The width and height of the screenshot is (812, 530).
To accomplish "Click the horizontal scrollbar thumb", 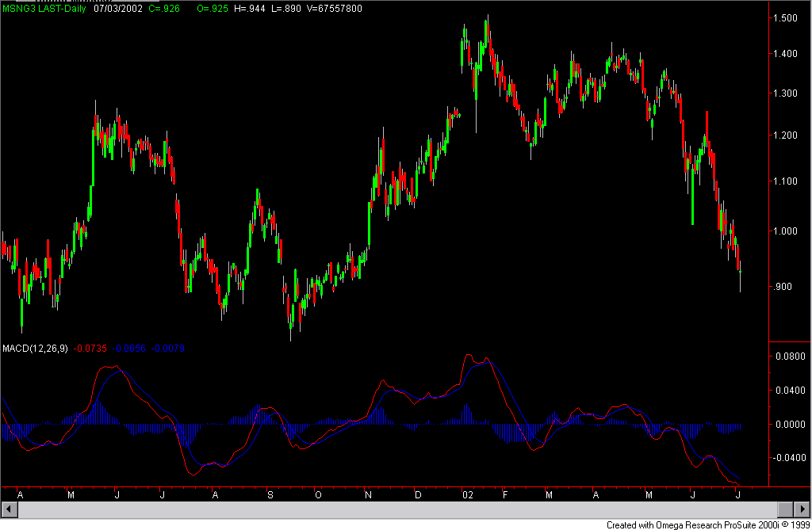I will click(x=785, y=509).
